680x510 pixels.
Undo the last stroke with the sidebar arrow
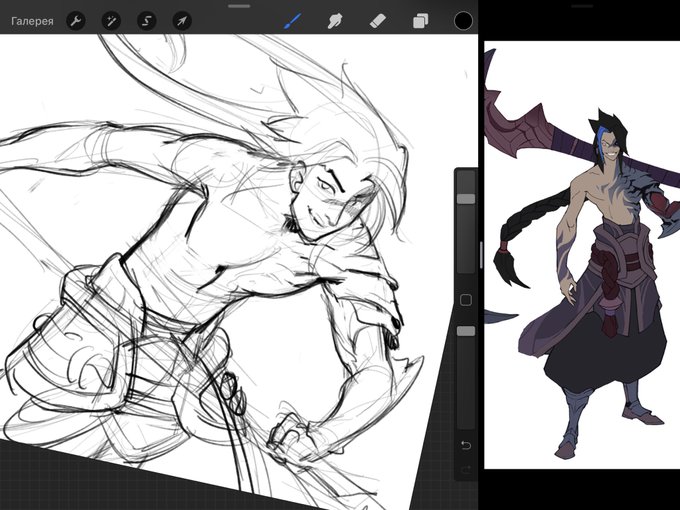point(466,445)
